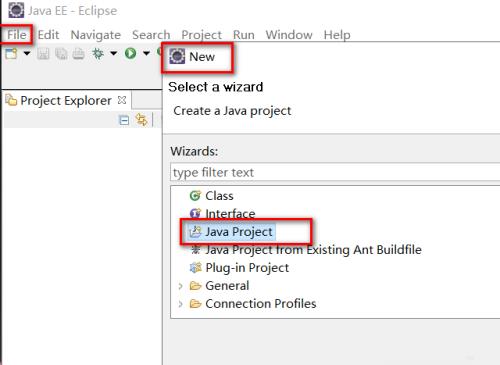Open the Run dropdown arrow
Image resolution: width=500 pixels, height=365 pixels.
[146, 53]
